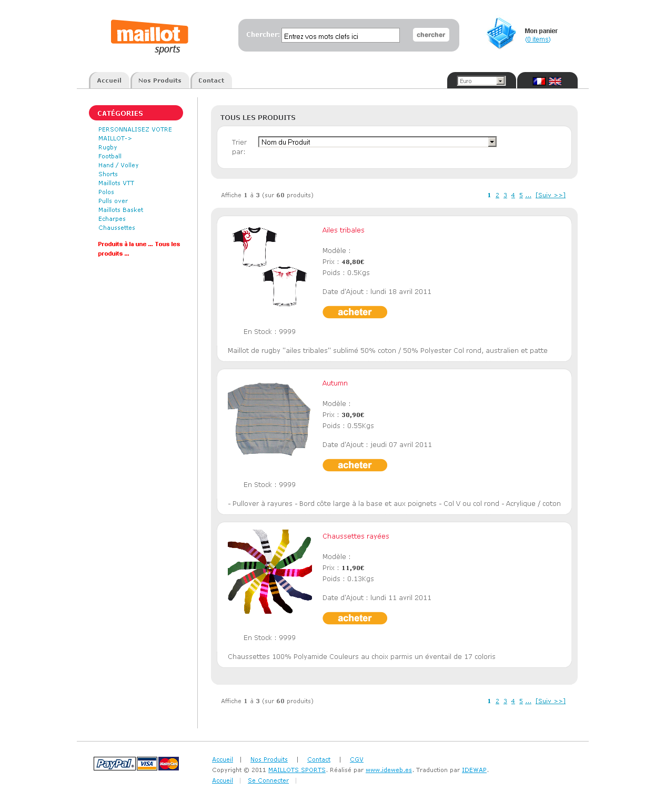Viewport: 665px width, 812px height.
Task: Open the Maillots Basket category
Action: 121,210
